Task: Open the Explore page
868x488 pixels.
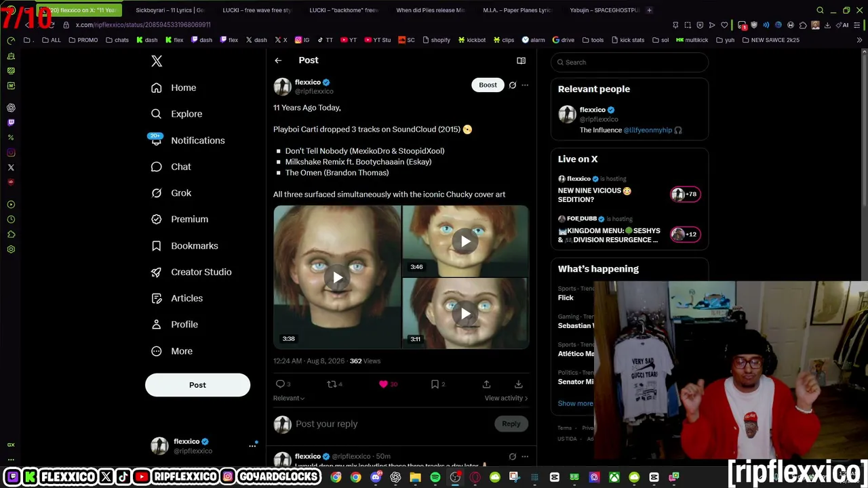Action: pyautogui.click(x=177, y=114)
